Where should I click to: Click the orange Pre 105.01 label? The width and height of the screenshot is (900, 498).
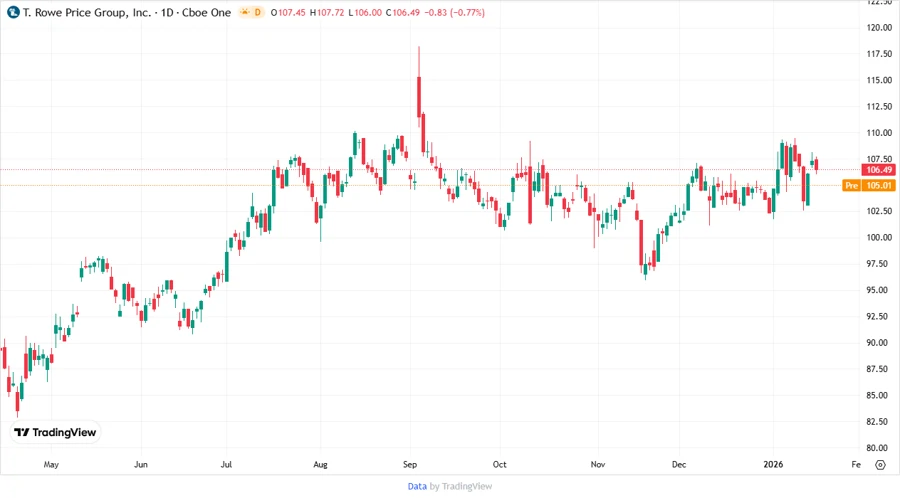click(869, 185)
